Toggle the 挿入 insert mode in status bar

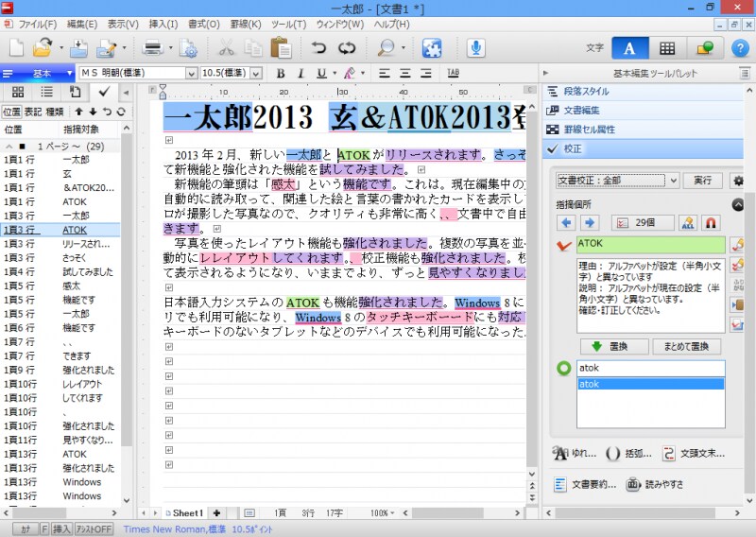pos(61,529)
